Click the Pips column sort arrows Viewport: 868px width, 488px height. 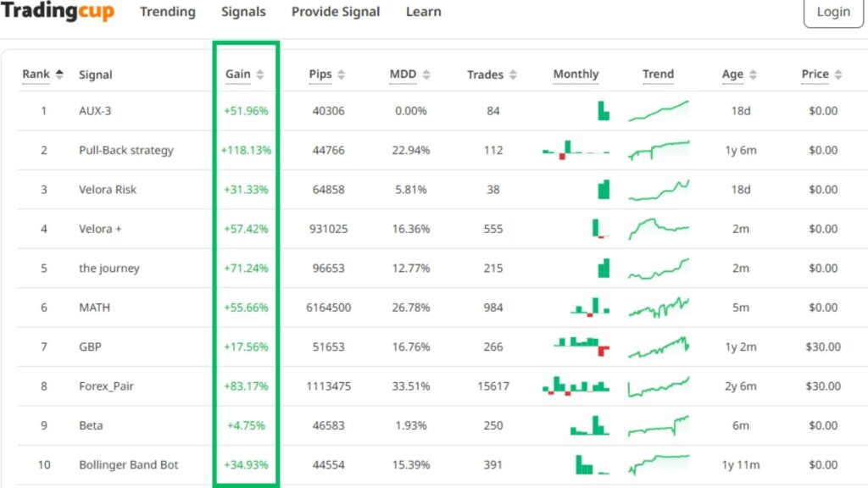click(x=341, y=75)
